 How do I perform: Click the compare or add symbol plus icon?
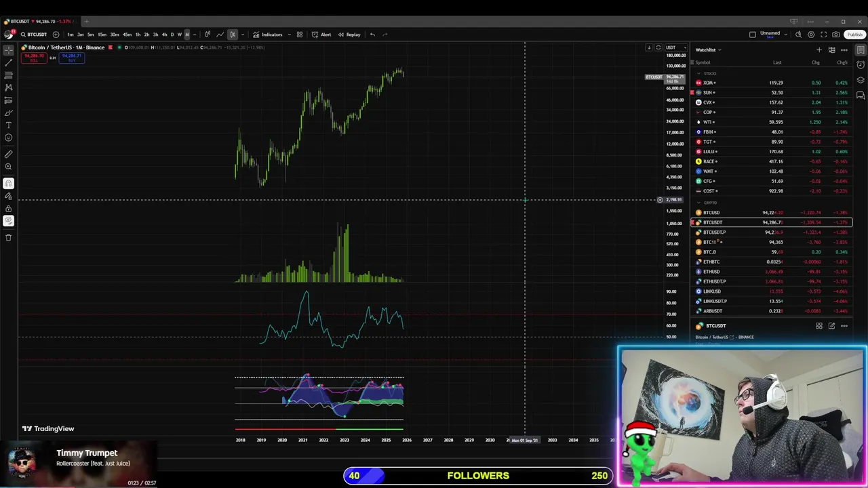point(56,35)
